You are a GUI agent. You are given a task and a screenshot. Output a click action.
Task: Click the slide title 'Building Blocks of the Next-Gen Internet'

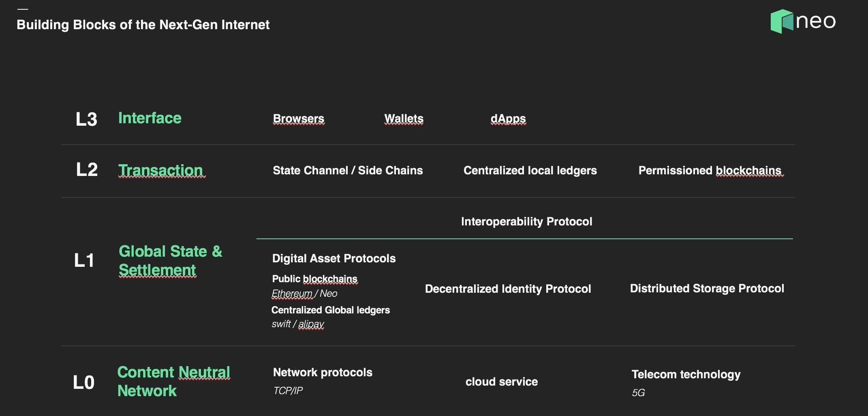pyautogui.click(x=143, y=25)
